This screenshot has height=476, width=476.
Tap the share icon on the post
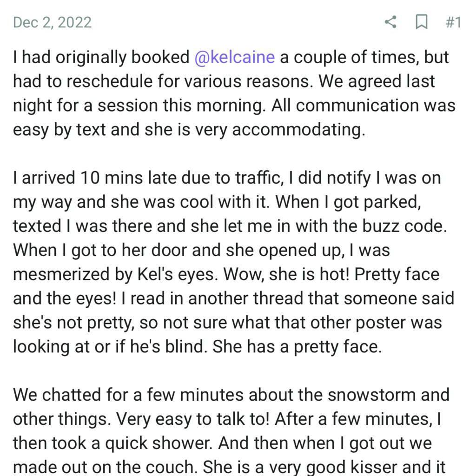[390, 22]
